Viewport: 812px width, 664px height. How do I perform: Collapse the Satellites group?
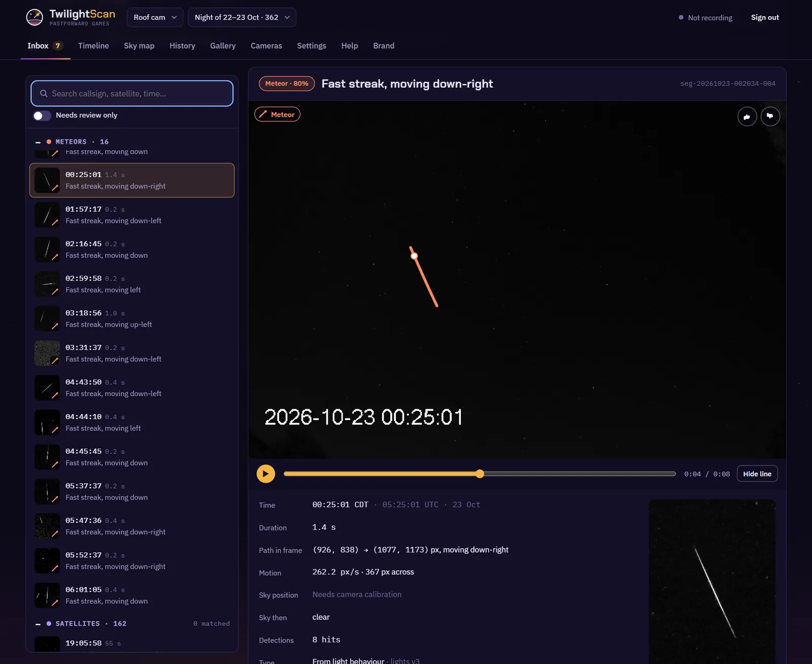tap(38, 624)
